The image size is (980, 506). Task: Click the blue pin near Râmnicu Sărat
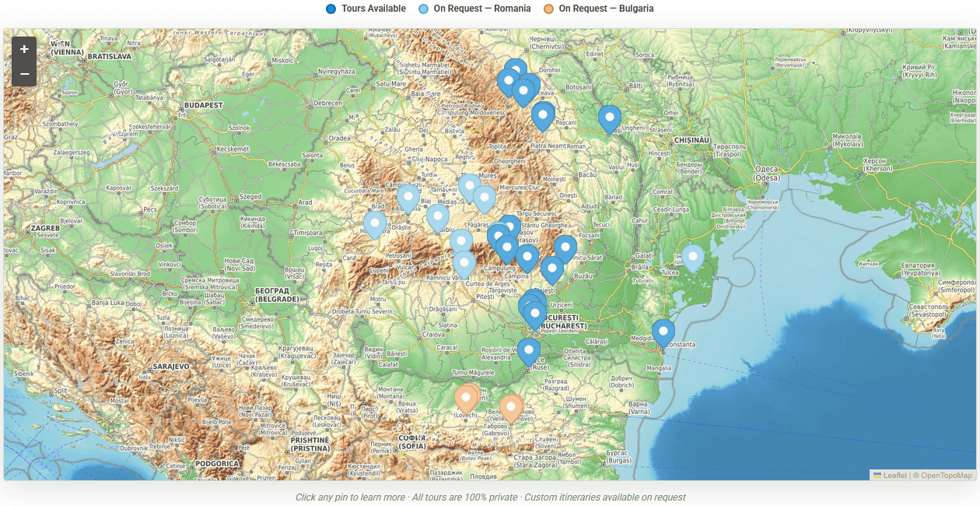click(x=565, y=245)
